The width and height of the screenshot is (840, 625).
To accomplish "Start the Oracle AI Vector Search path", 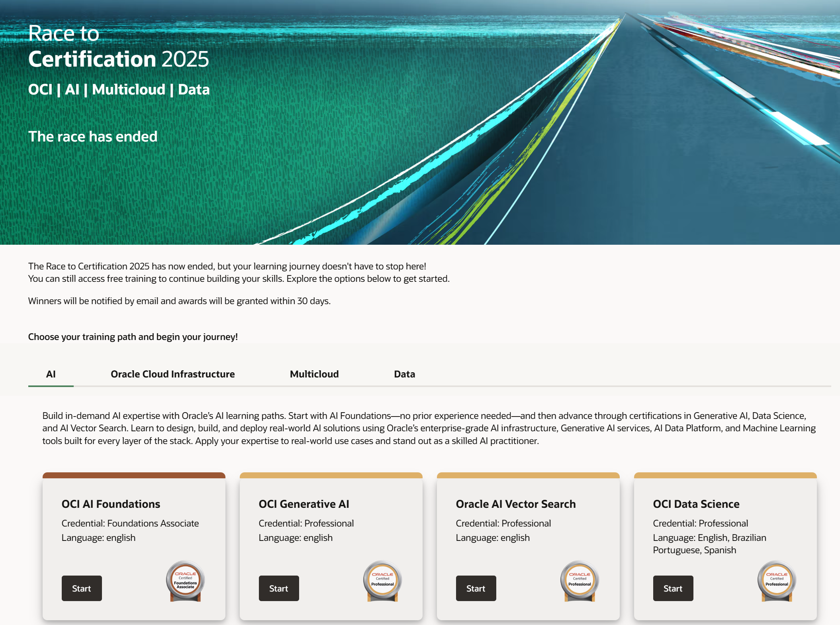I will pos(476,588).
